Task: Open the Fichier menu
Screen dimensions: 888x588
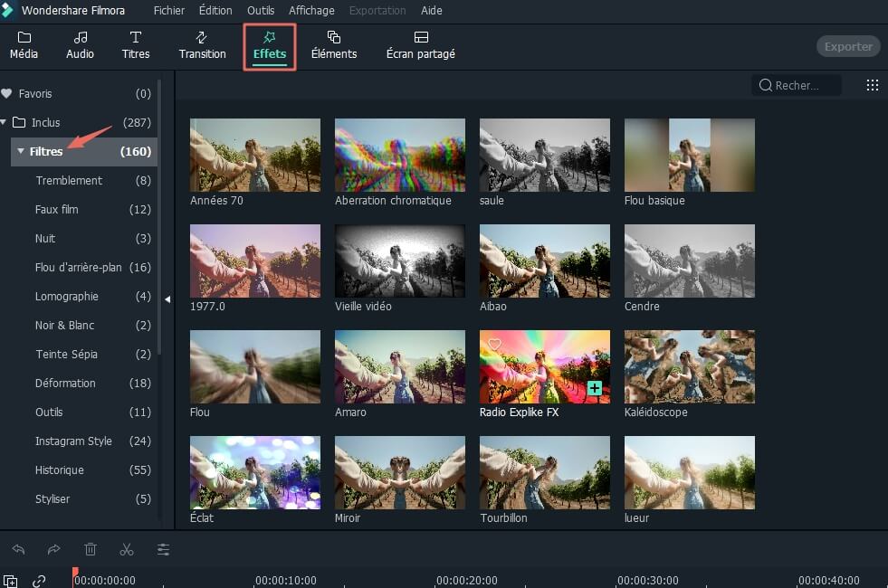Action: (x=168, y=11)
